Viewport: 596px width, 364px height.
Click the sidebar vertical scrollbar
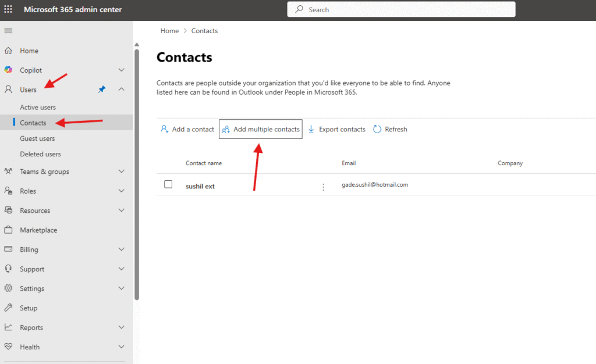click(137, 174)
